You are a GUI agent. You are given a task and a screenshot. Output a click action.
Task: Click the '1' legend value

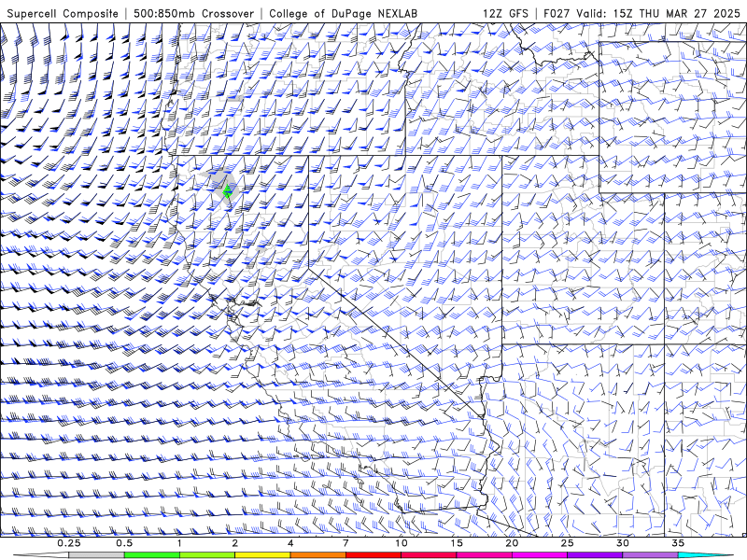pos(179,543)
